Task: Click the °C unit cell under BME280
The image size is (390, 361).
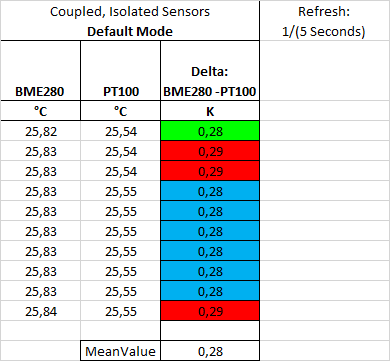Action: [x=40, y=111]
